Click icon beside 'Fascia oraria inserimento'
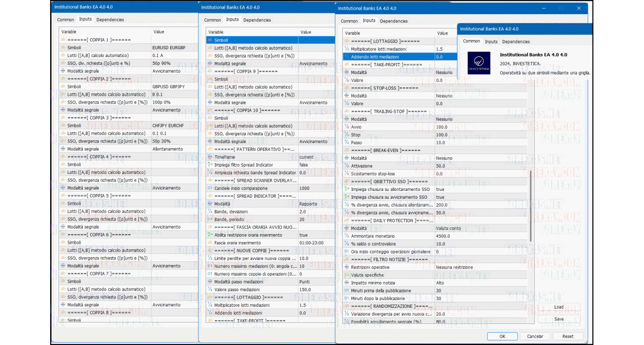 point(210,243)
